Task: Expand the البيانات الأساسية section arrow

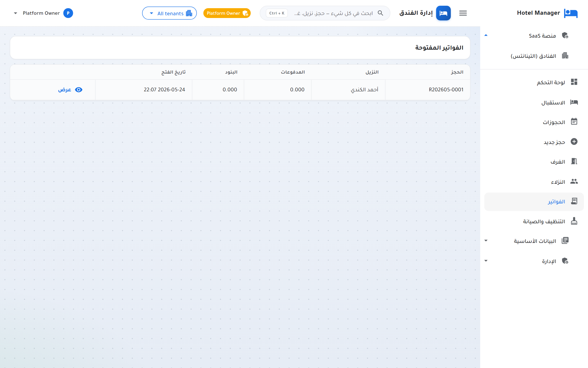Action: point(486,241)
